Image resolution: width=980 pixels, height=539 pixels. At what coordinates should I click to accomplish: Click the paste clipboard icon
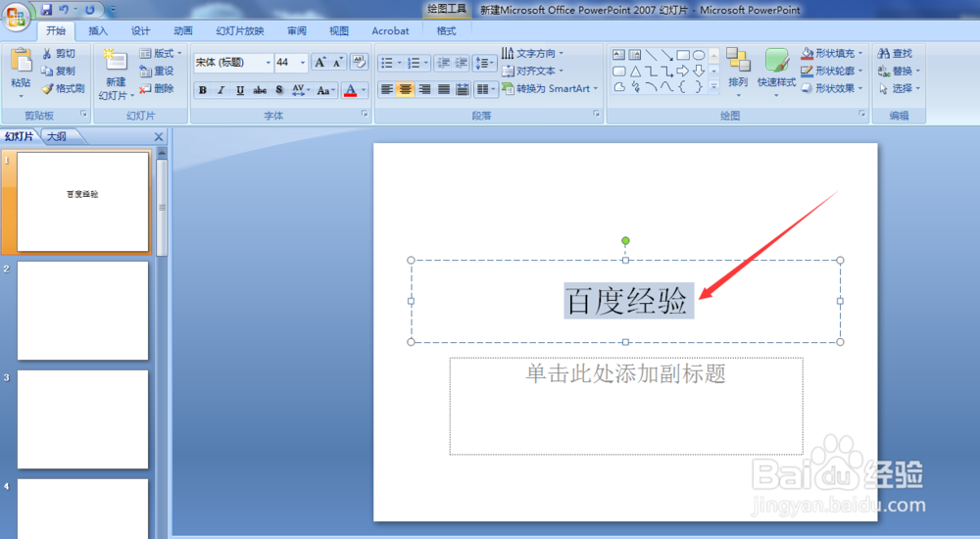coord(21,60)
